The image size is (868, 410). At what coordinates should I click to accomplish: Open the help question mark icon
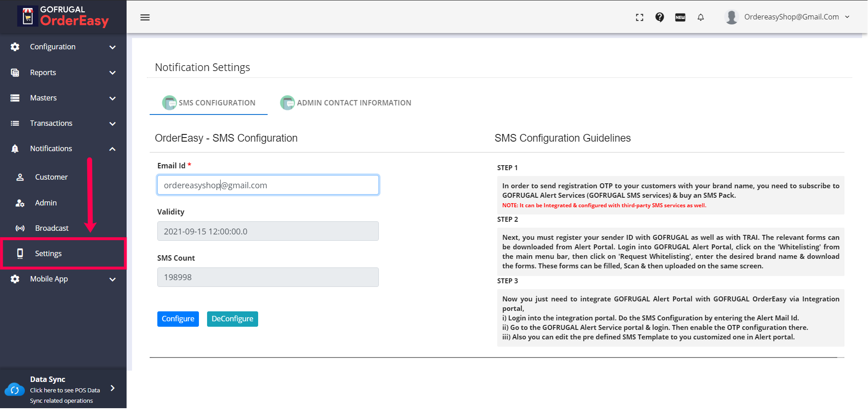(x=660, y=17)
